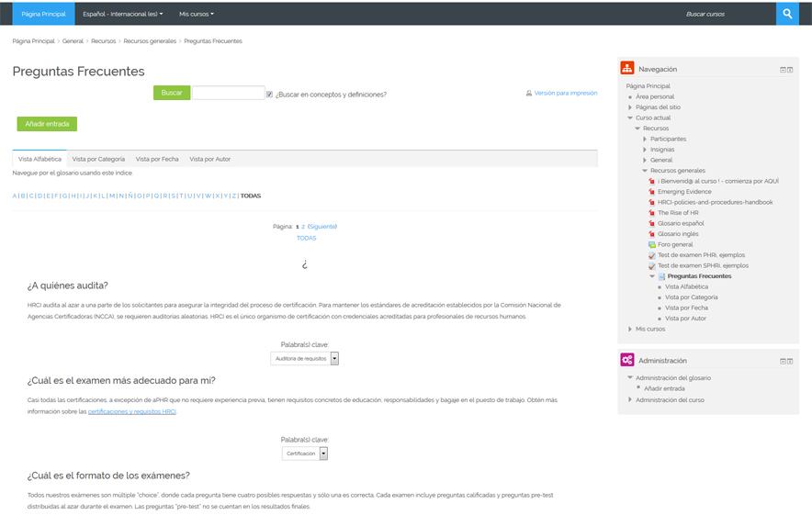This screenshot has width=812, height=515.
Task: Switch to Vista por Fecha tab
Action: point(157,159)
